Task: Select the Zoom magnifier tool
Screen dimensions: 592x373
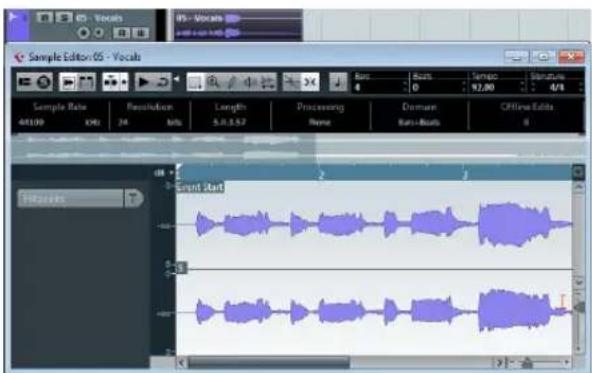Action: click(213, 82)
